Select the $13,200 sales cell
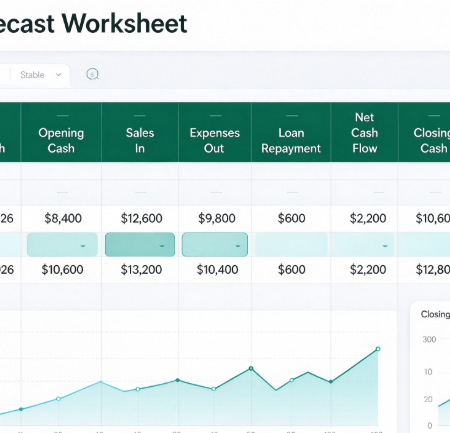Image resolution: width=450 pixels, height=433 pixels. point(141,269)
